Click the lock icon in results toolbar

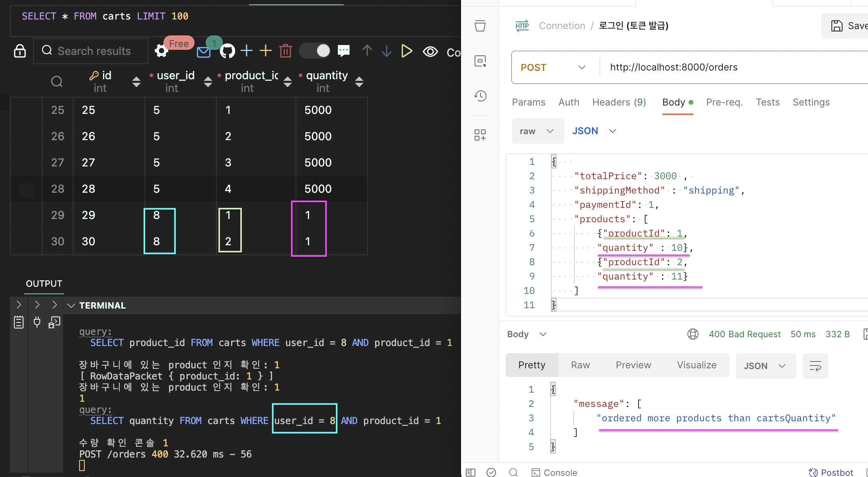tap(20, 51)
